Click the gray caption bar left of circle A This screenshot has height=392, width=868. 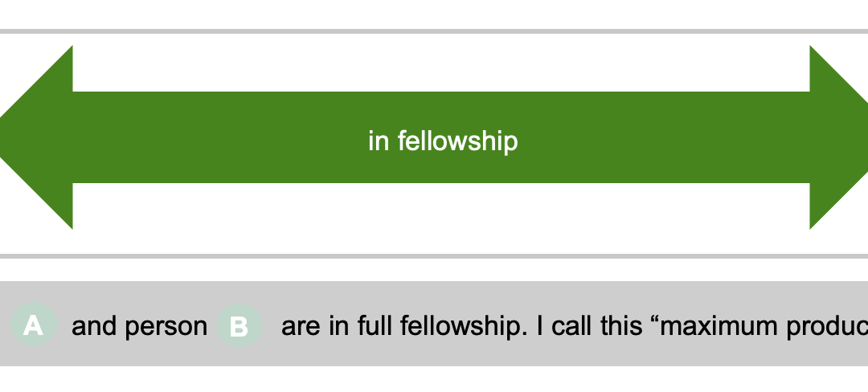5,324
